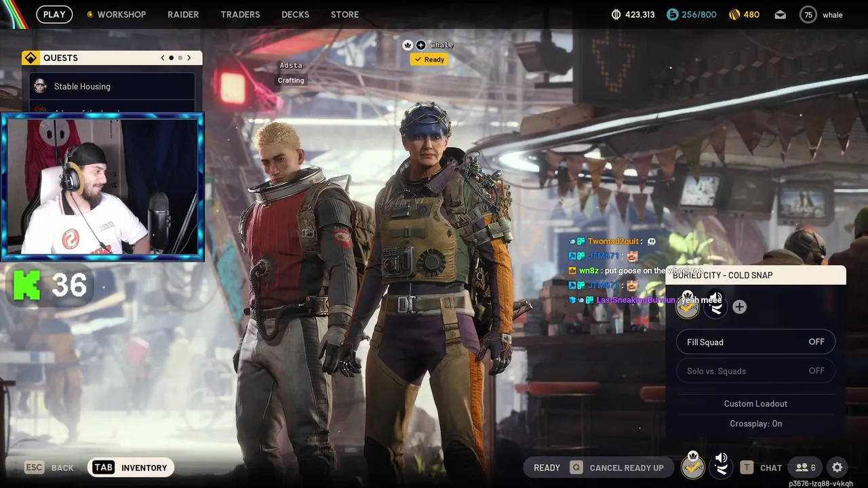Toggle Solo vs. Squads setting
The height and width of the screenshot is (488, 868).
(755, 371)
